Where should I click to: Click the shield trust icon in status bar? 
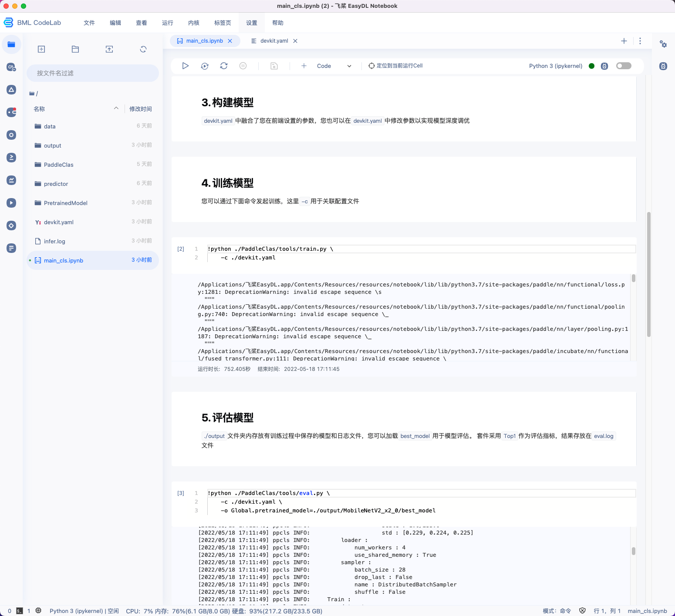[x=583, y=611]
